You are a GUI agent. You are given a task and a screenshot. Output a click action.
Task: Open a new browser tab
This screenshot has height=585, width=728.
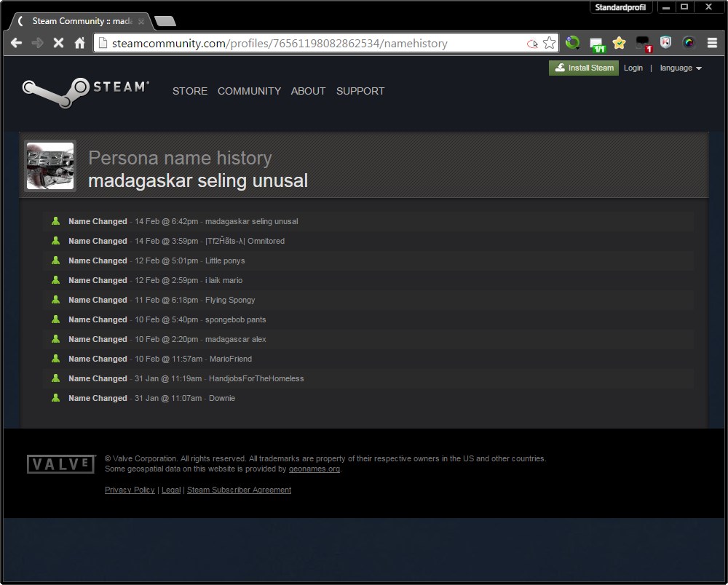(165, 21)
